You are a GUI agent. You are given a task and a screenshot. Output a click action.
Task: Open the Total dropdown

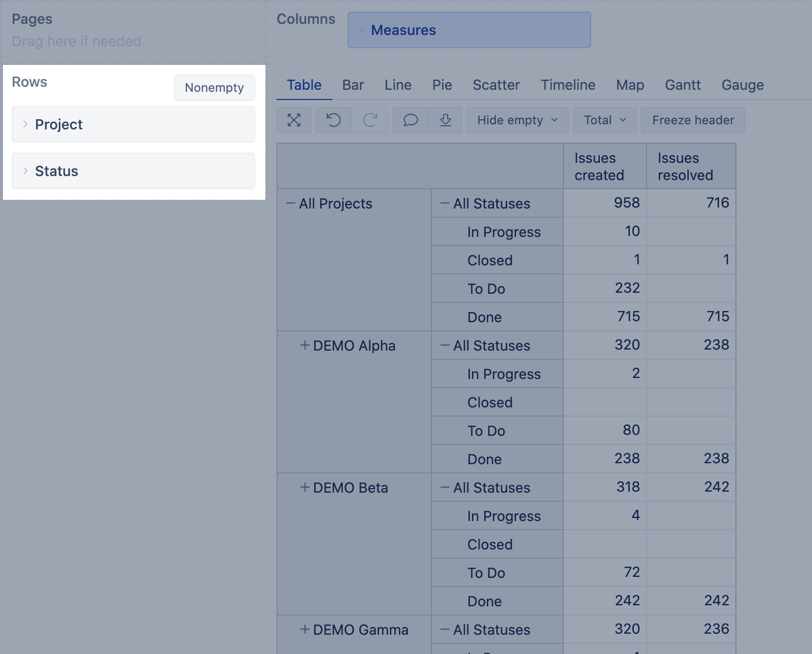pyautogui.click(x=604, y=120)
